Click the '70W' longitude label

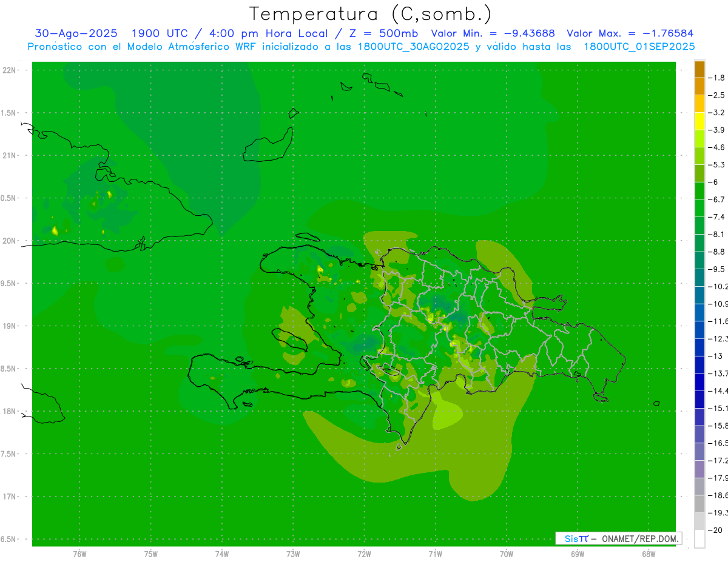click(507, 554)
